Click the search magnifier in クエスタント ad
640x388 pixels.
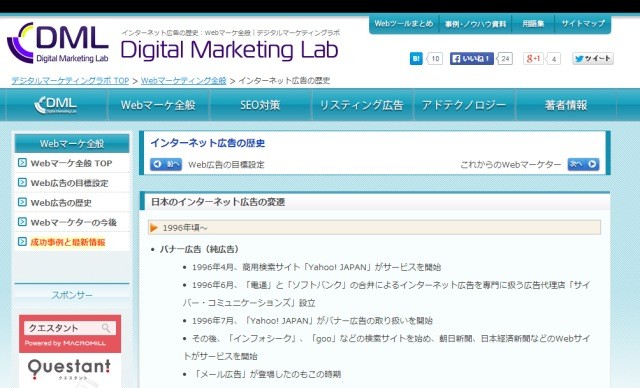[106, 328]
